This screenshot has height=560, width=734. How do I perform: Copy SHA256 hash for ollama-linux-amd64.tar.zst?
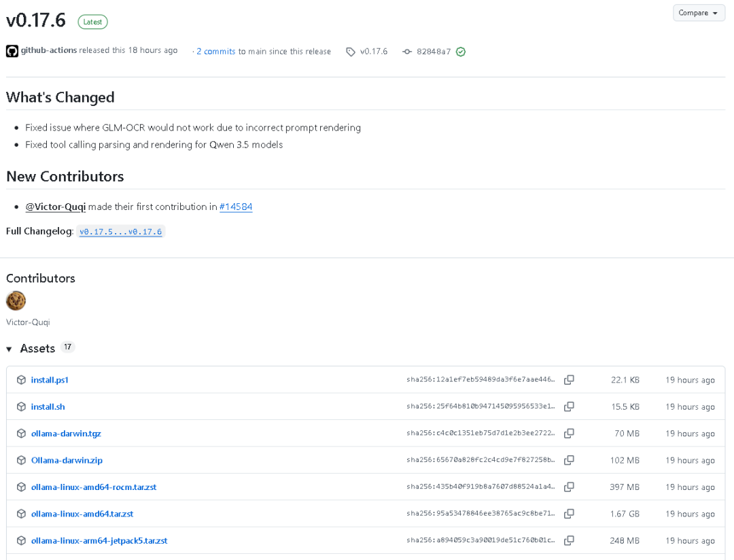pos(569,514)
